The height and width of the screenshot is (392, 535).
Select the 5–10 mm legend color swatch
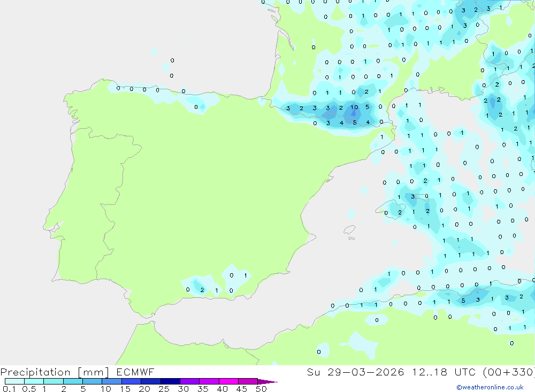pos(92,381)
